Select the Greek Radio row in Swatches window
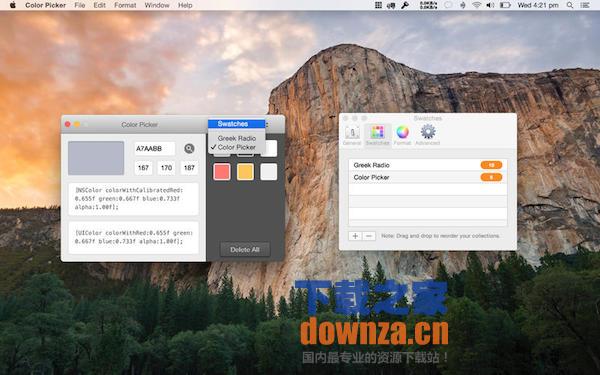Viewport: 600px width, 375px height. [x=428, y=165]
